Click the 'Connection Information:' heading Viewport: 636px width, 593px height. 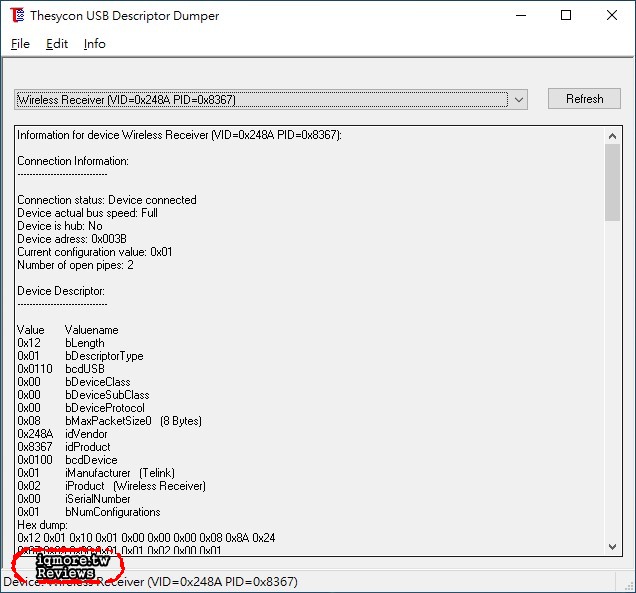73,161
